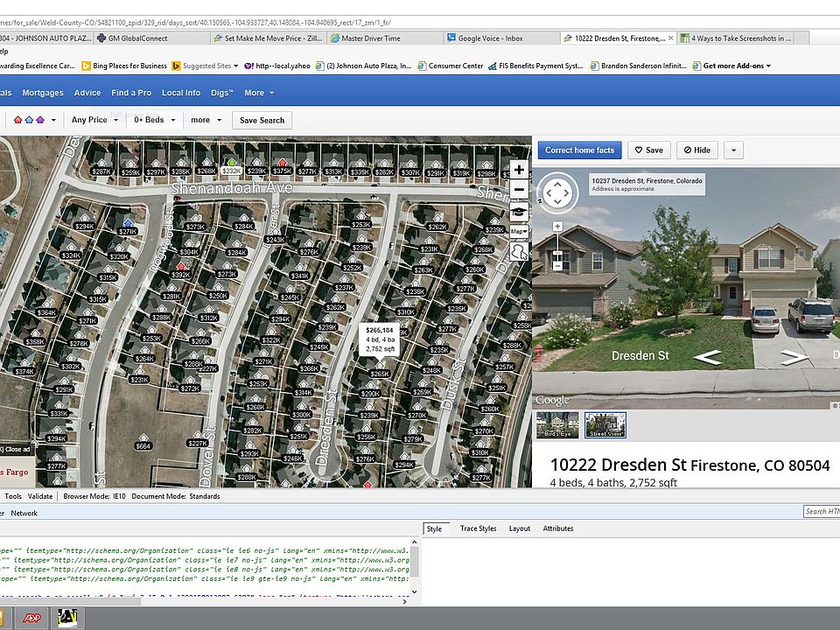
Task: Switch to the Google Voice - Inbox tab
Action: click(502, 38)
